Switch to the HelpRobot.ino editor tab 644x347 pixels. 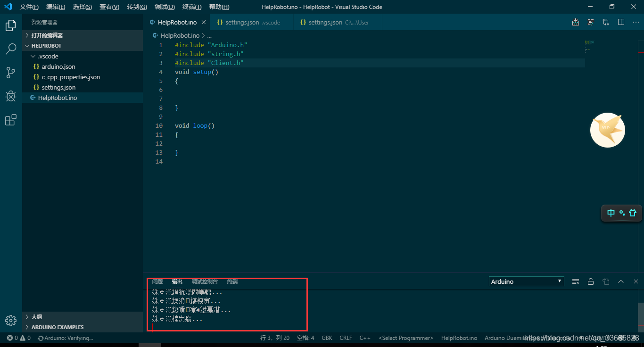[177, 22]
